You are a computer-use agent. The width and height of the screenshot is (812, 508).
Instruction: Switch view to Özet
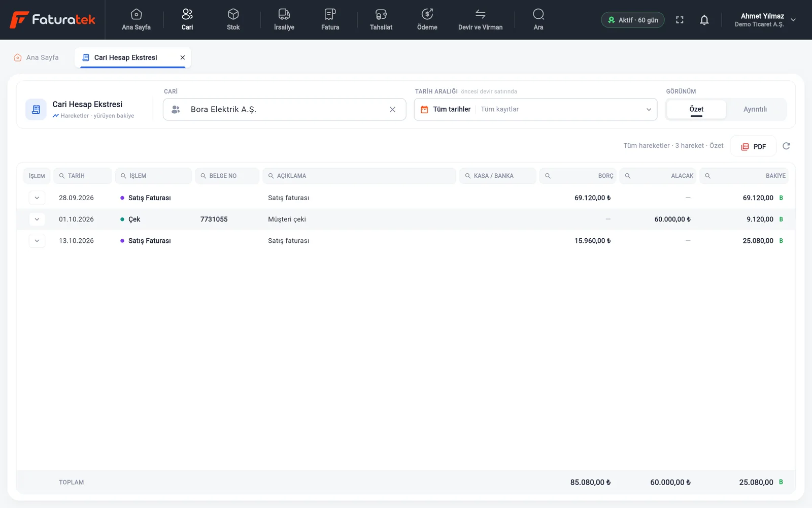pyautogui.click(x=696, y=109)
